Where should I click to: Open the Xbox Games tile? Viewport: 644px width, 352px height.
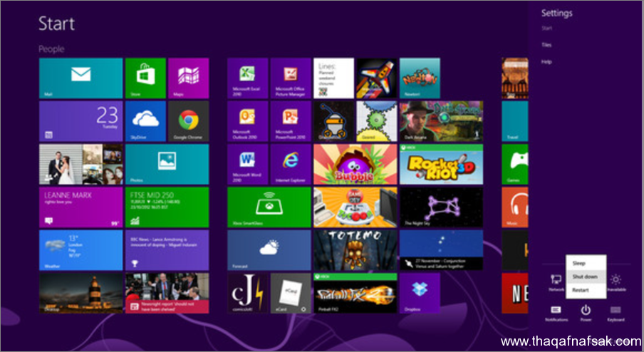pyautogui.click(x=515, y=165)
